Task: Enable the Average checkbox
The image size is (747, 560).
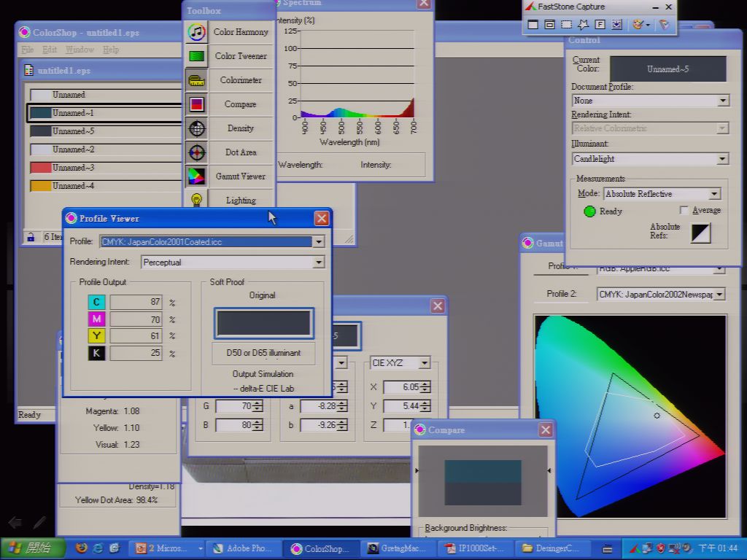Action: (684, 210)
